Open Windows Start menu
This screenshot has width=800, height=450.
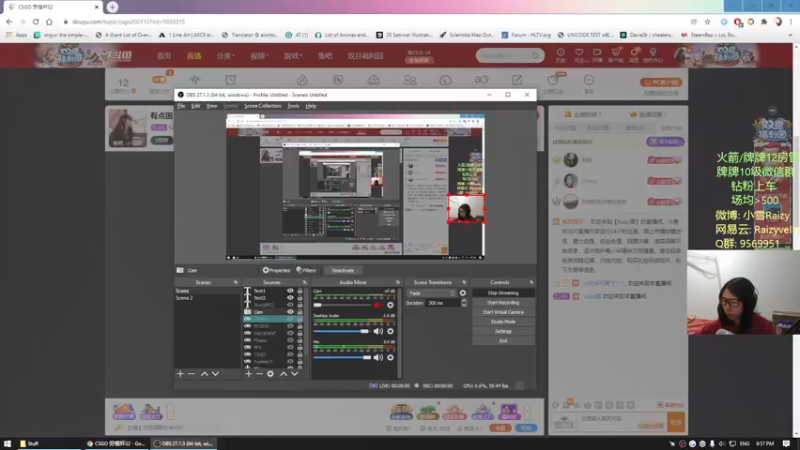[7, 443]
